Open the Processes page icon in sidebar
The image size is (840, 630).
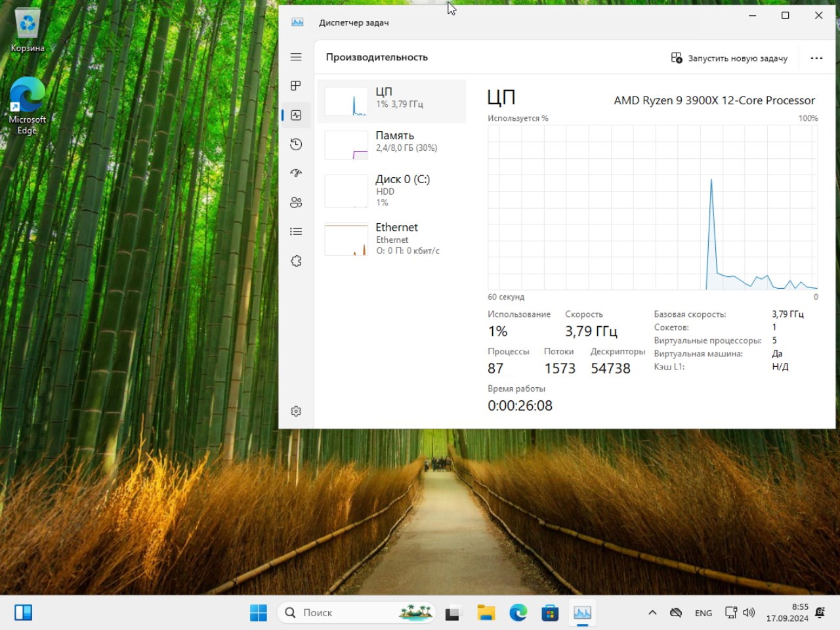tap(296, 86)
